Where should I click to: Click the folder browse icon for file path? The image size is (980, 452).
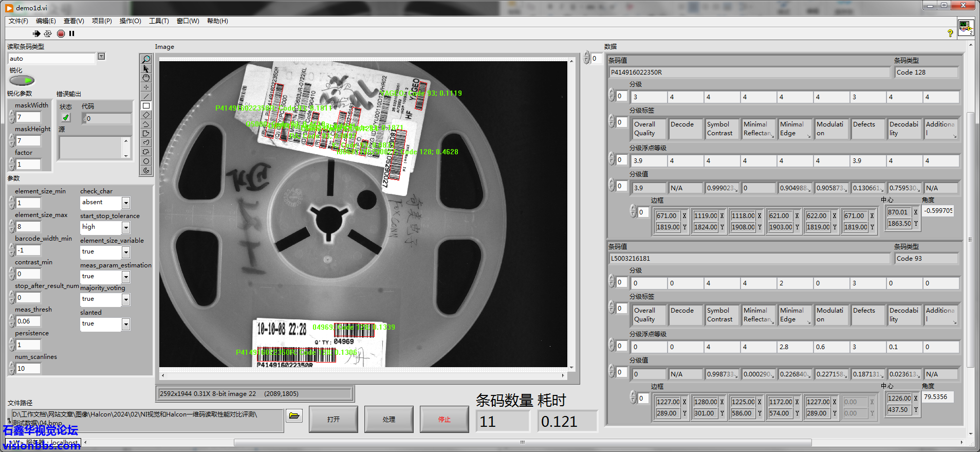[x=294, y=415]
